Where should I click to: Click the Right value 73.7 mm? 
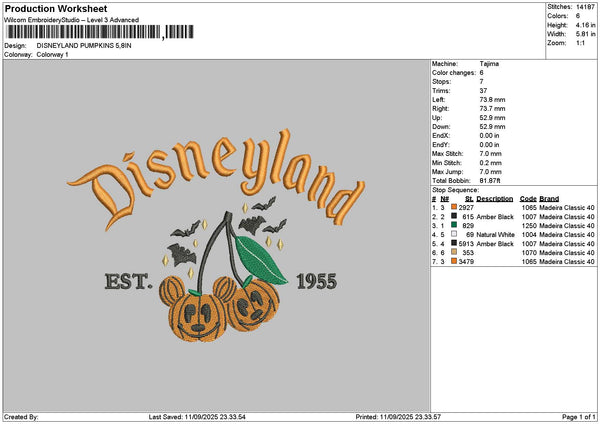[x=492, y=109]
